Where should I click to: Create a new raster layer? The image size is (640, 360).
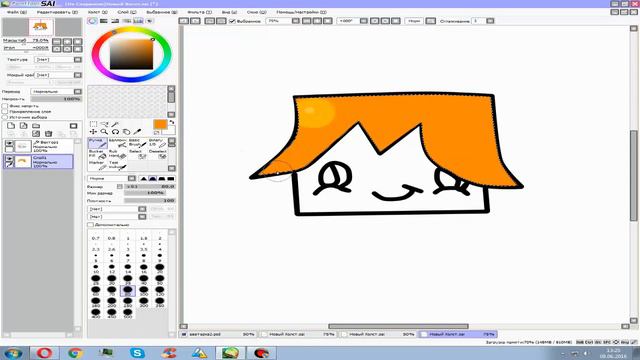point(11,126)
